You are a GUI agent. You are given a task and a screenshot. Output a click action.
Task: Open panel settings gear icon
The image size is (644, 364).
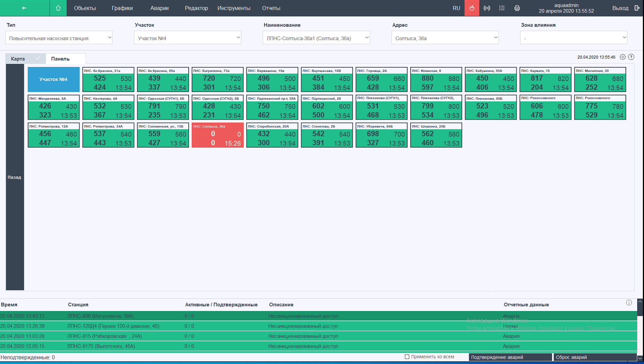[x=623, y=57]
